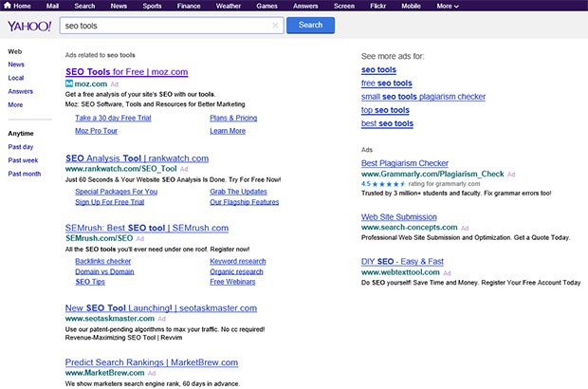Filter results to Past month
Viewport: 588px width, 389px height.
pyautogui.click(x=25, y=174)
